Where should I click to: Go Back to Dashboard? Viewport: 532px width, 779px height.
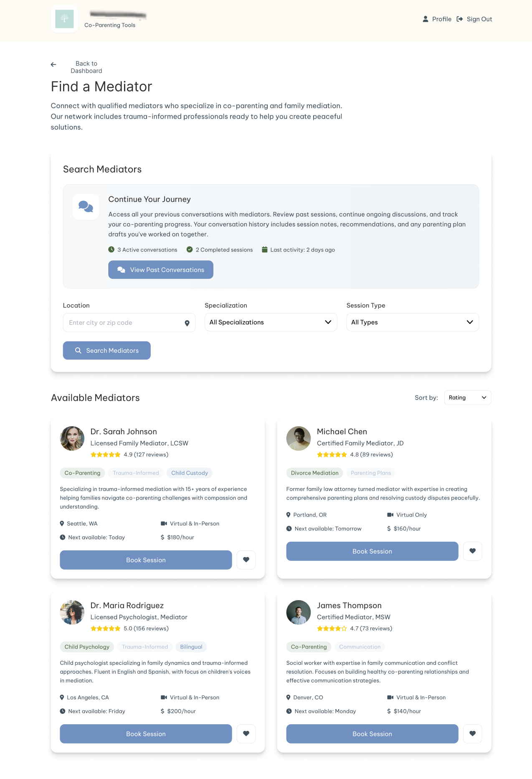point(86,67)
